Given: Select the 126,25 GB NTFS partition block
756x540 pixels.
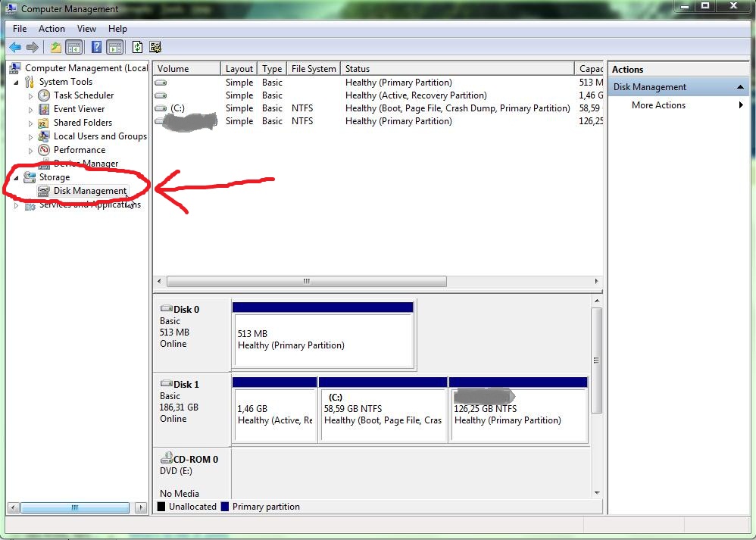Looking at the screenshot, I should coord(518,410).
